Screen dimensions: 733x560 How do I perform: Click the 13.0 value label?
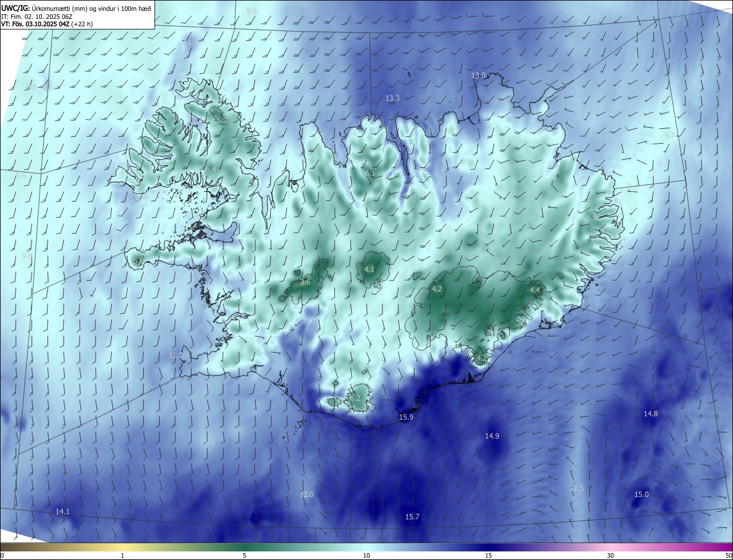coord(478,76)
